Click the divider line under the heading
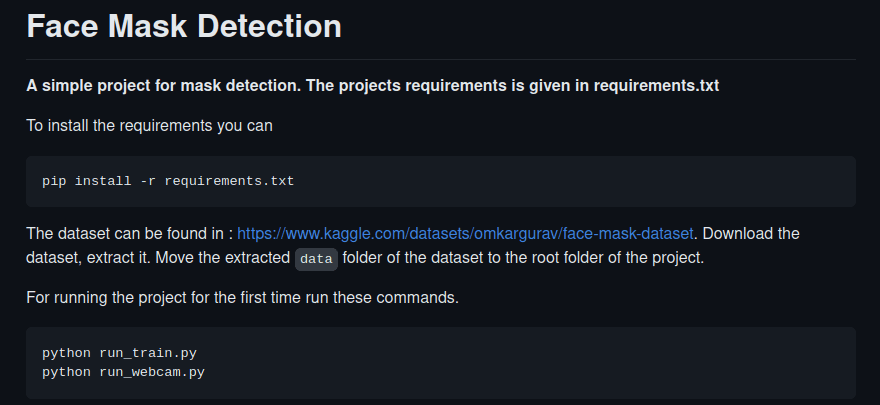 coord(441,59)
